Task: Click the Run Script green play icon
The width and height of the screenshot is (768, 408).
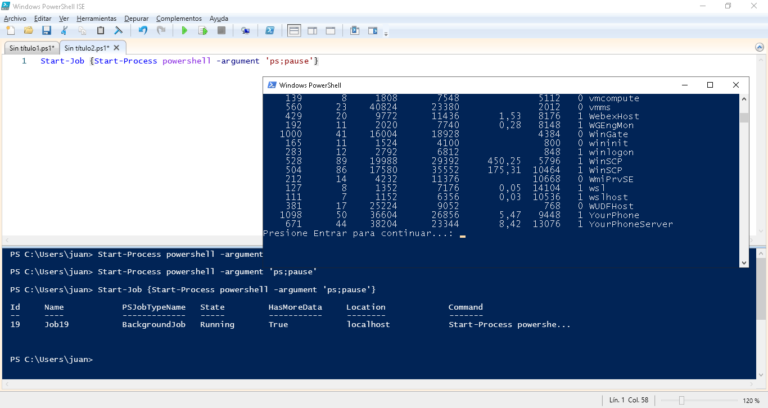Action: click(x=184, y=31)
